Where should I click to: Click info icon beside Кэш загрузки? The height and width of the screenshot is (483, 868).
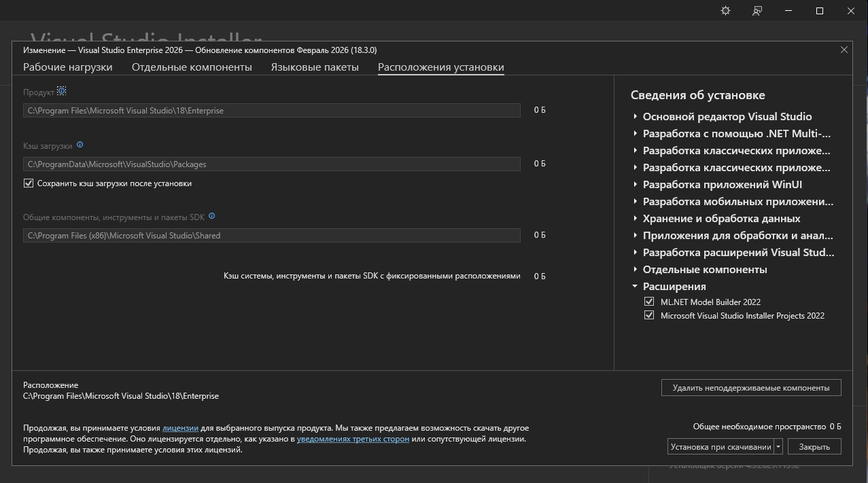pyautogui.click(x=80, y=145)
